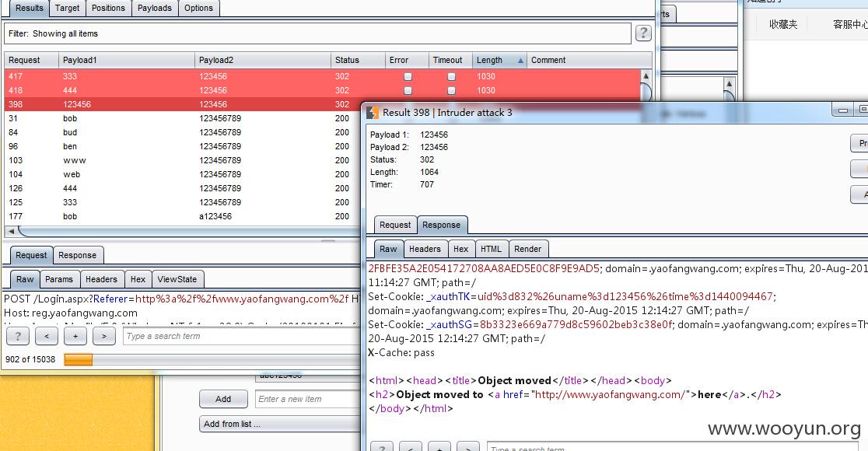Image resolution: width=868 pixels, height=451 pixels.
Task: Open the Add from list dropdown
Action: tap(279, 424)
